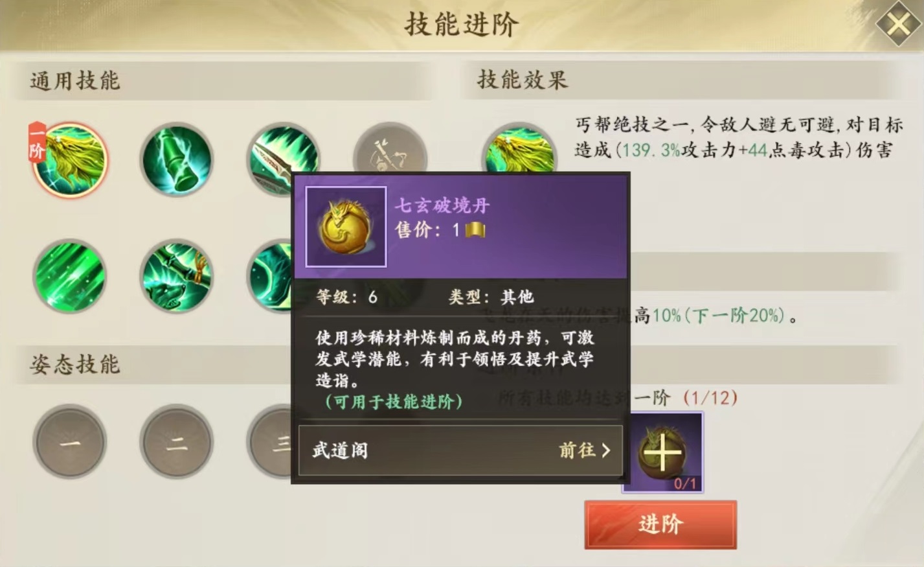Go to 武道阁 via the 前往 arrow

[x=585, y=450]
